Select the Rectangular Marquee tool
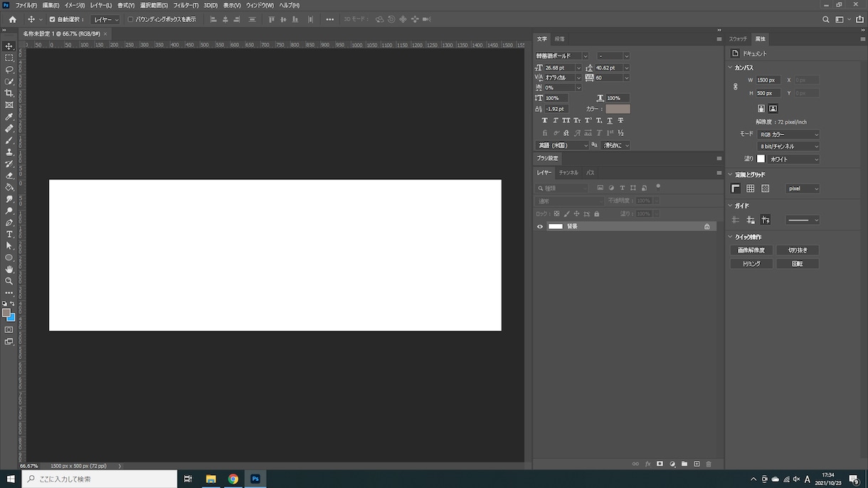The image size is (868, 488). pos(9,58)
